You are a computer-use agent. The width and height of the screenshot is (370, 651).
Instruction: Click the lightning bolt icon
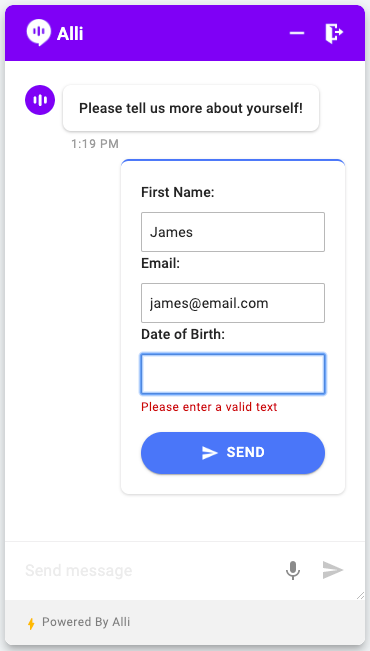point(31,624)
